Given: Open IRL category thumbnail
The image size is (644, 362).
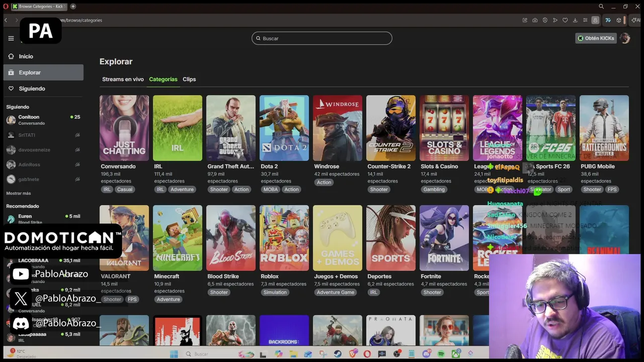Looking at the screenshot, I should tap(178, 128).
